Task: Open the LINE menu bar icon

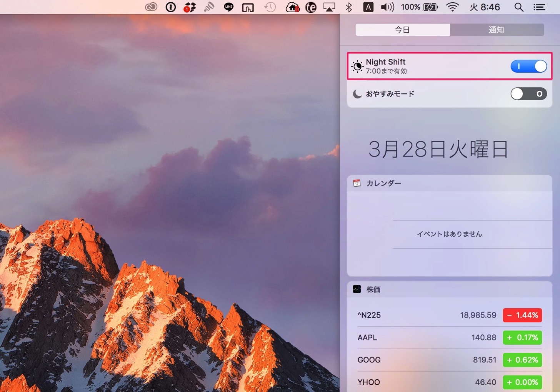Action: tap(229, 7)
